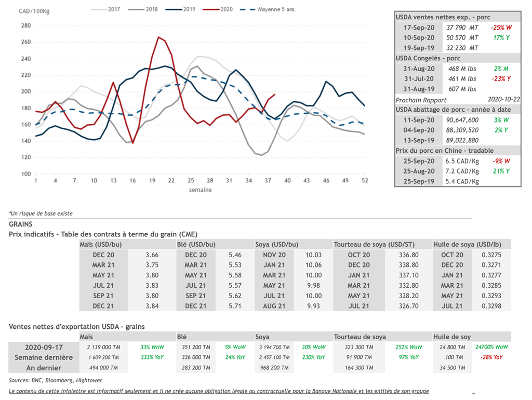Click the NOV 20 soya contract cell

point(274,255)
